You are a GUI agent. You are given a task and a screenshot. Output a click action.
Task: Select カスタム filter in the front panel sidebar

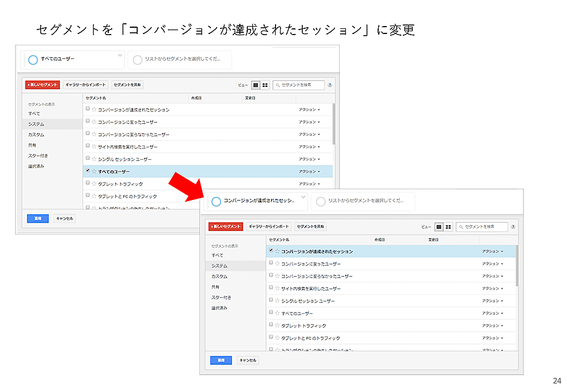(x=219, y=276)
